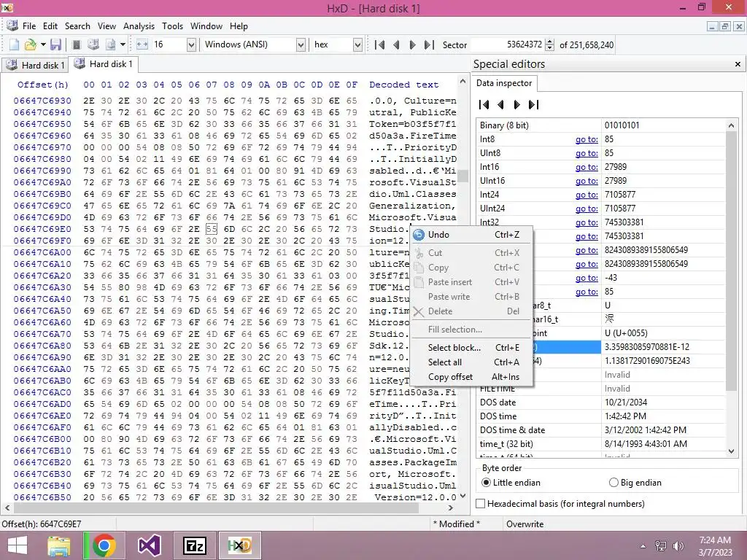Select the Data inspector tab
The image size is (747, 560).
pyautogui.click(x=504, y=83)
